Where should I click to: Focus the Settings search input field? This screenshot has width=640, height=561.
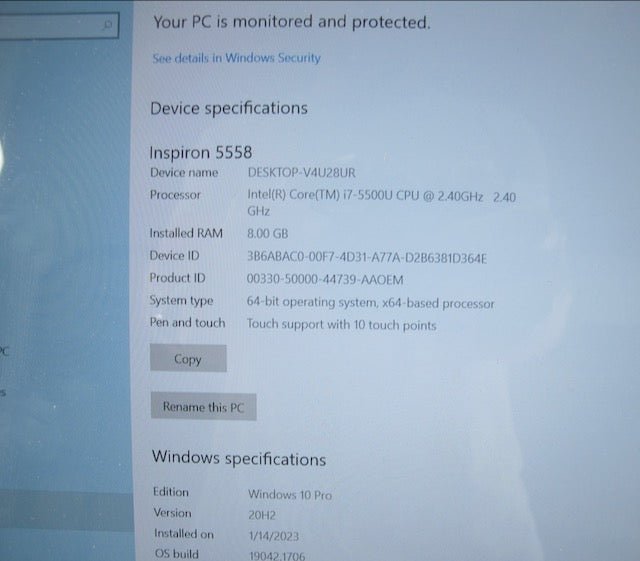pos(57,25)
